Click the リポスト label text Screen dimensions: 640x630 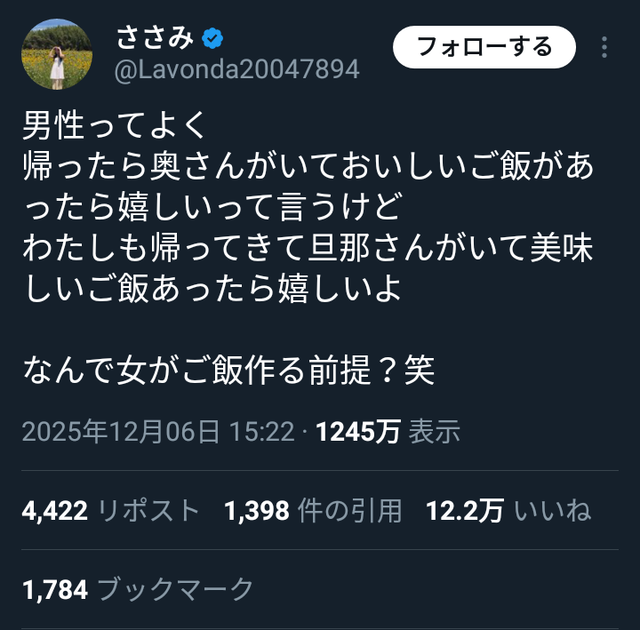coord(149,510)
